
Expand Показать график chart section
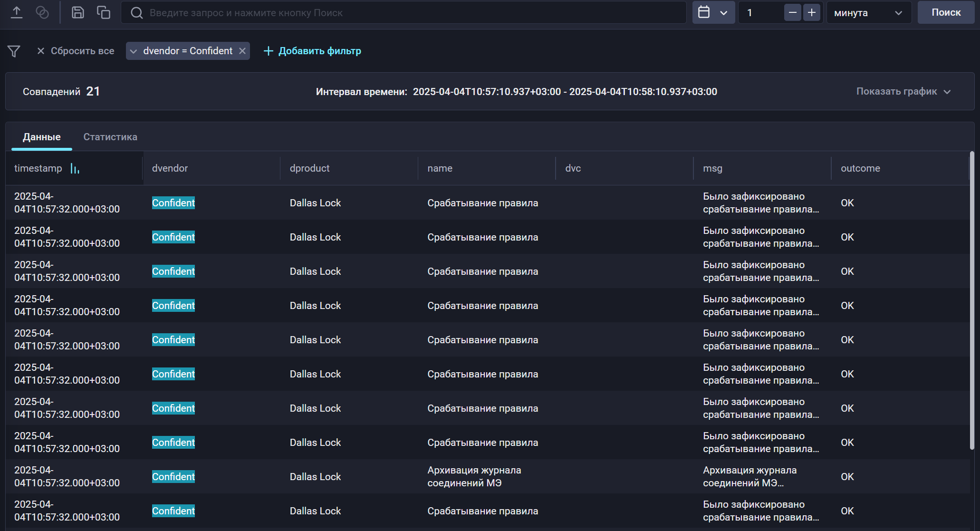[x=903, y=91]
